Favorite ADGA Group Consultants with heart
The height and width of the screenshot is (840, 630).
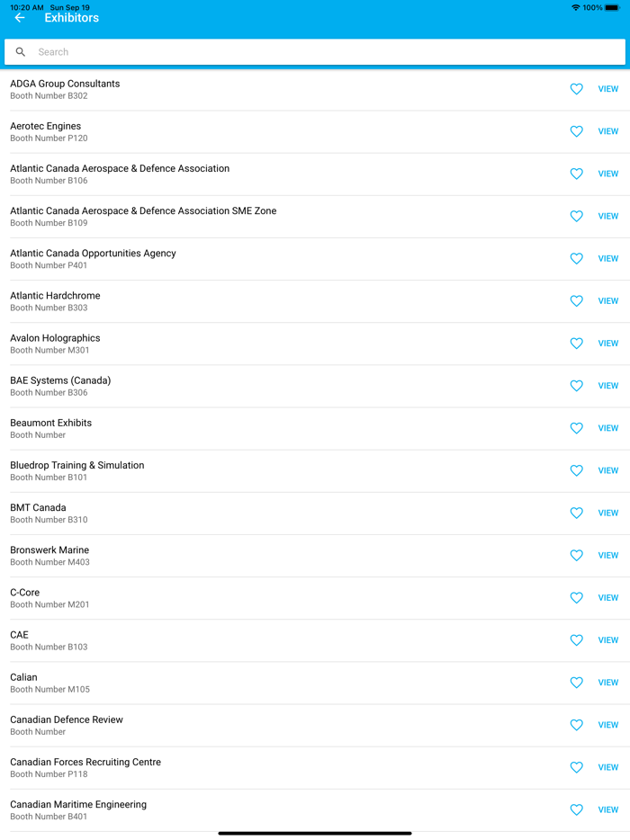pos(577,89)
